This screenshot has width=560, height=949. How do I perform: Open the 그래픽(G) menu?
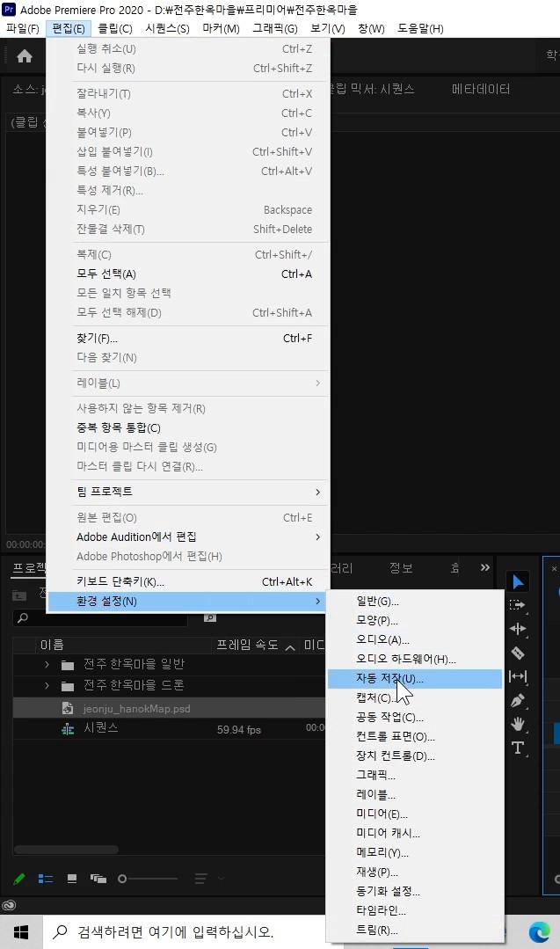[x=274, y=28]
